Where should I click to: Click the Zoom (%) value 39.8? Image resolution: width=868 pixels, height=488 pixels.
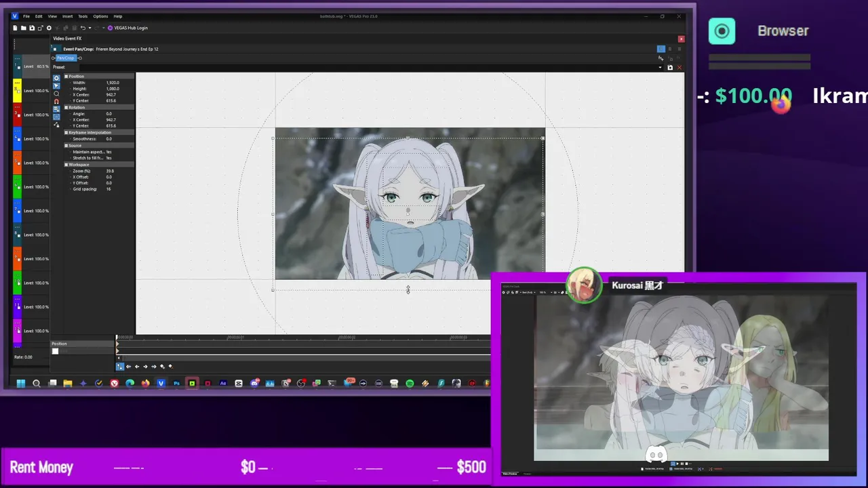[110, 171]
